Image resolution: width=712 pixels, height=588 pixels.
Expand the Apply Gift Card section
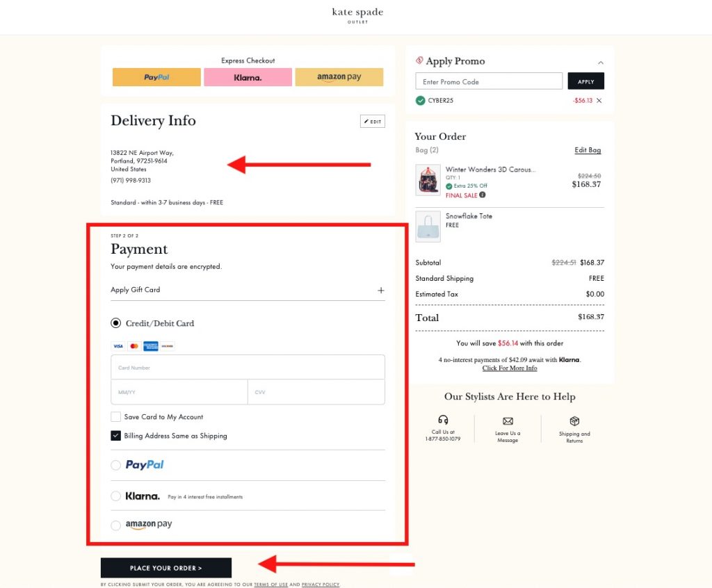pyautogui.click(x=381, y=290)
